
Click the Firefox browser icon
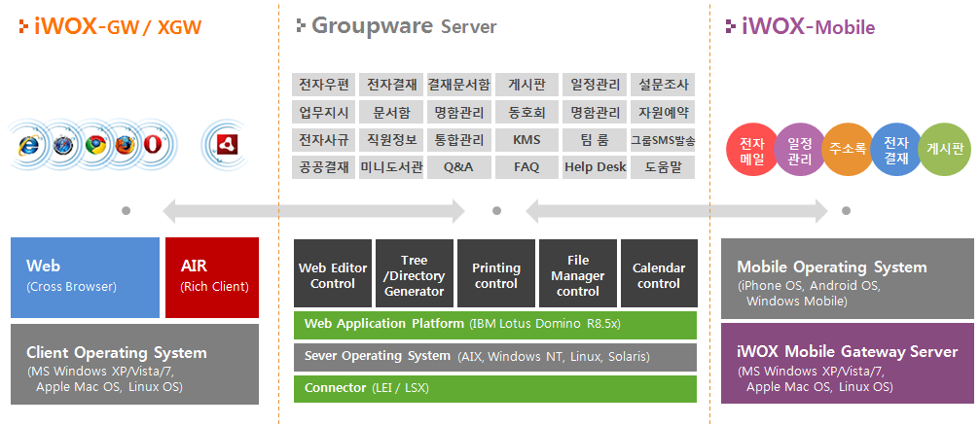point(124,146)
